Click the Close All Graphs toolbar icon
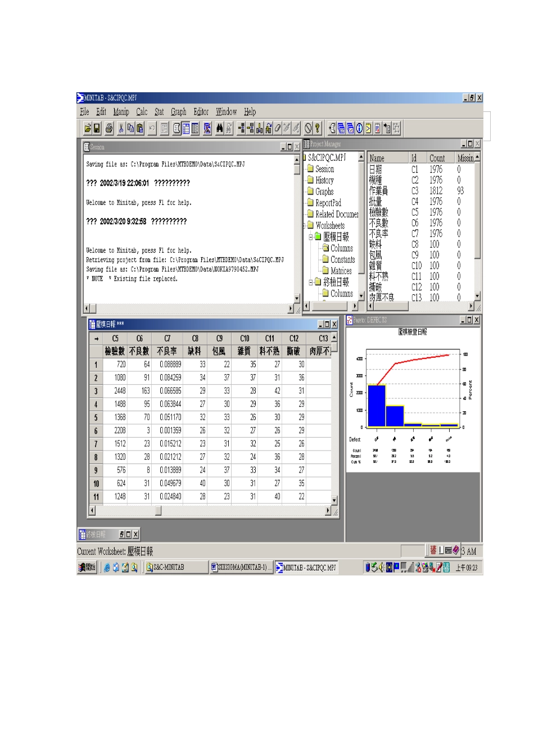The image size is (534, 756). (x=207, y=129)
